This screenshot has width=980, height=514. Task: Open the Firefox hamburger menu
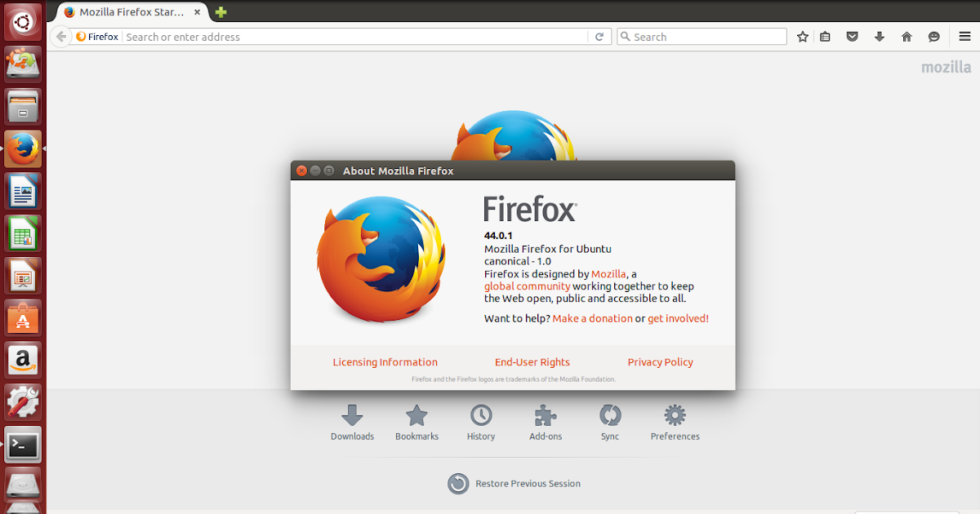point(965,37)
